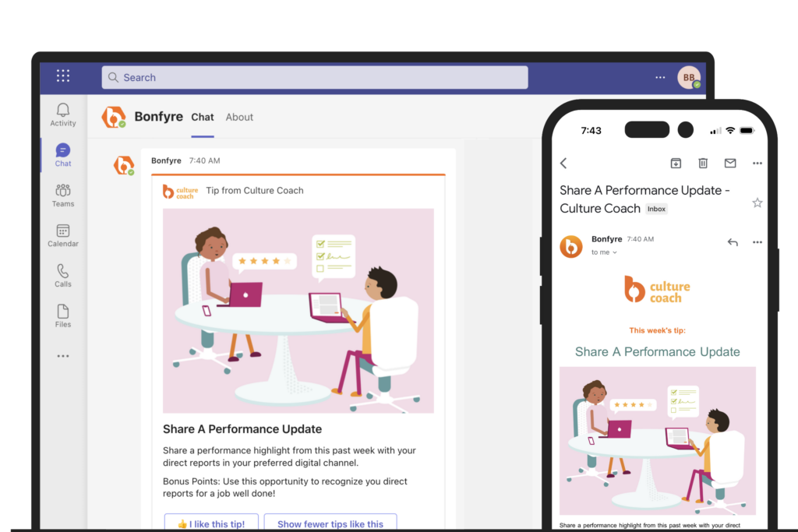This screenshot has width=798, height=532.
Task: Open more apps ellipsis in sidebar
Action: coord(63,356)
